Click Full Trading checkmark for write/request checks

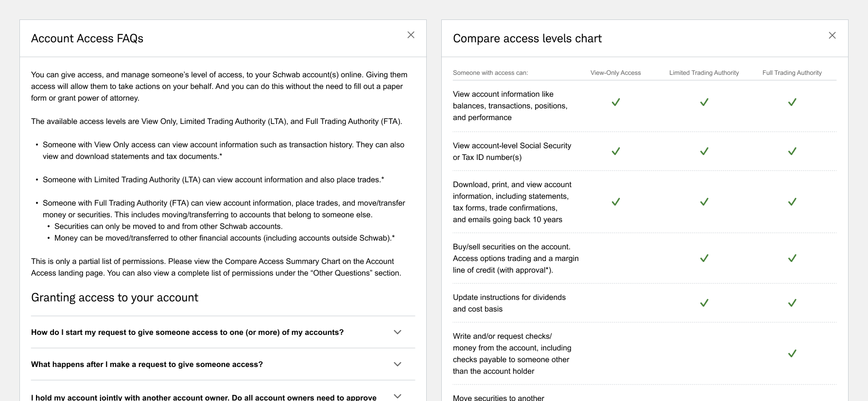(x=792, y=353)
